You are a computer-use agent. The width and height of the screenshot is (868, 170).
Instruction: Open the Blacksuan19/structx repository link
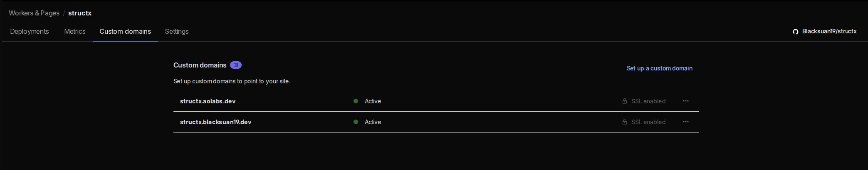(829, 32)
